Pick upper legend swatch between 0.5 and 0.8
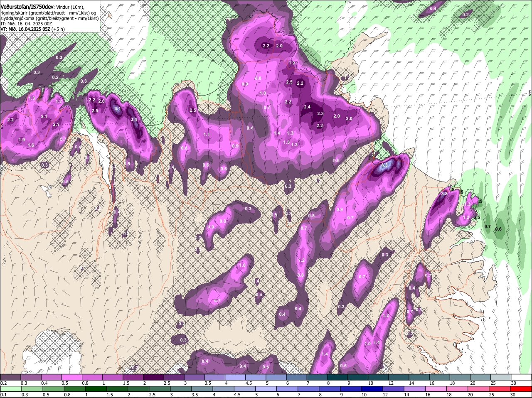The image size is (532, 398). click(x=71, y=377)
